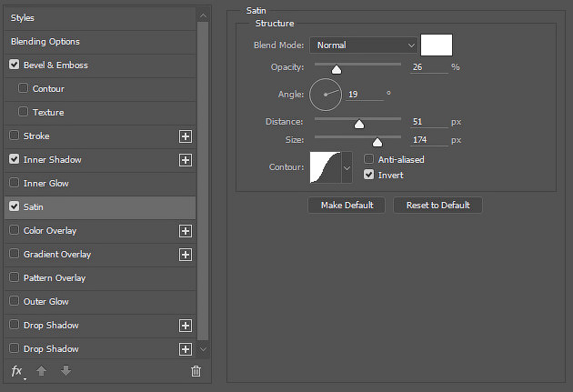Click the move effect up arrow
This screenshot has width=573, height=392.
point(41,371)
